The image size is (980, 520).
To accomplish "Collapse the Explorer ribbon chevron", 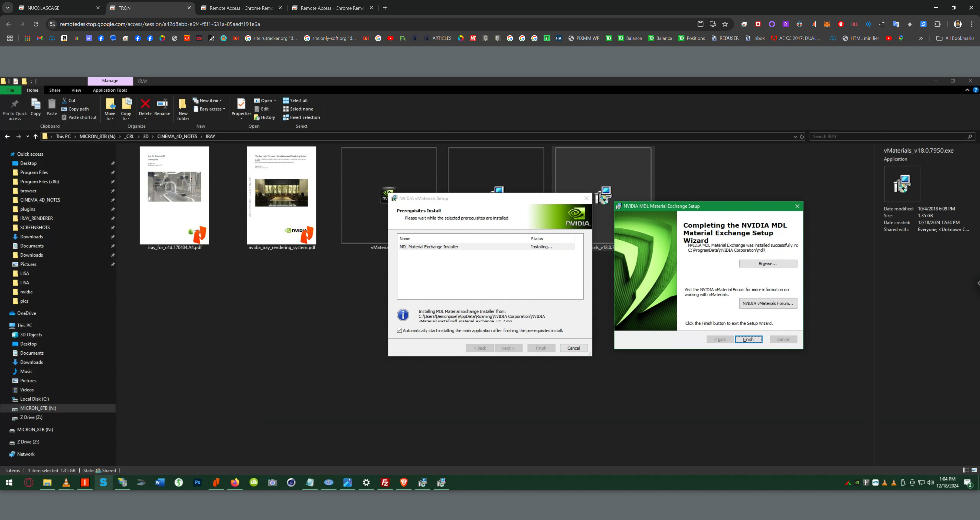I will (967, 90).
